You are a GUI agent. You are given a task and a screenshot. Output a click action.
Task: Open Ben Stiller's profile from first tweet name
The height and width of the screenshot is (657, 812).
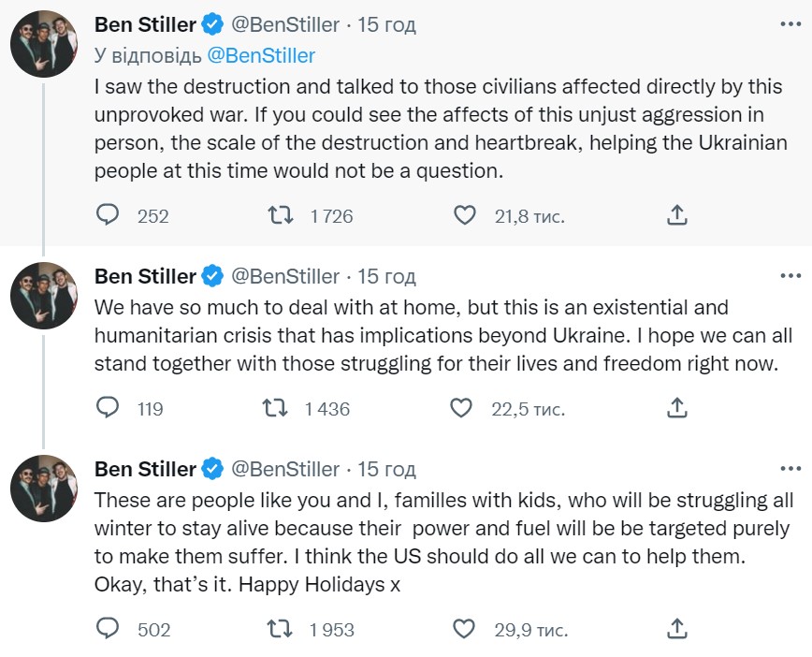pos(145,23)
